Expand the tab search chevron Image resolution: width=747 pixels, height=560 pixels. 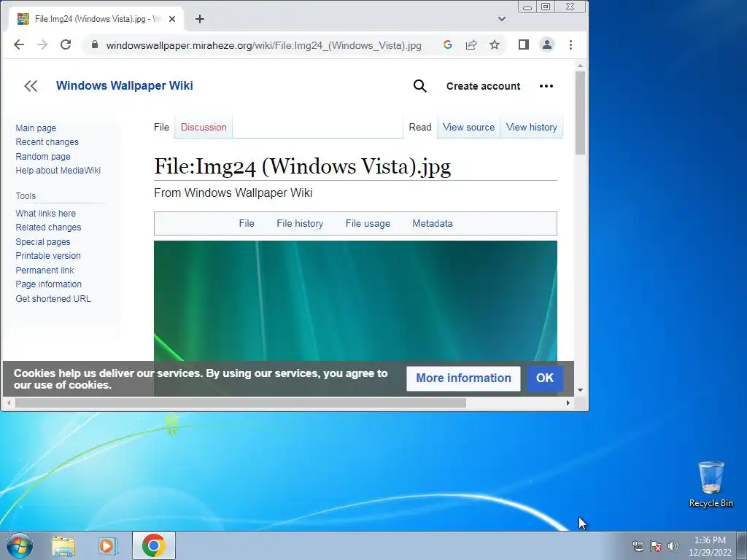[502, 19]
